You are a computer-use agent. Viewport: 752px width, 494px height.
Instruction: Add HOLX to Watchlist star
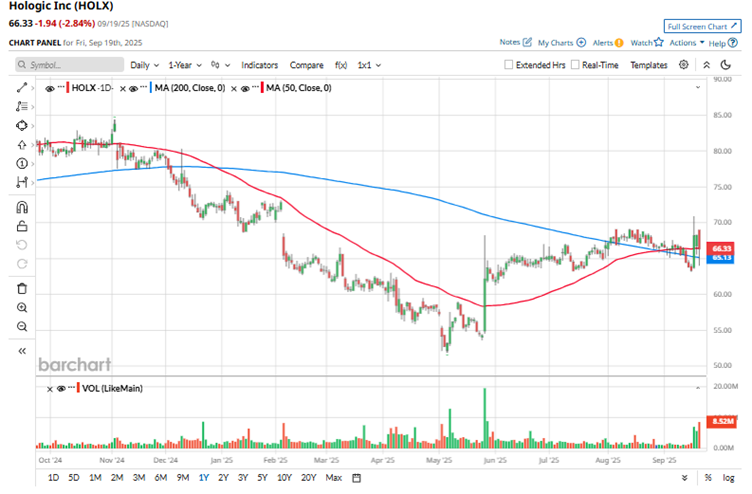659,42
